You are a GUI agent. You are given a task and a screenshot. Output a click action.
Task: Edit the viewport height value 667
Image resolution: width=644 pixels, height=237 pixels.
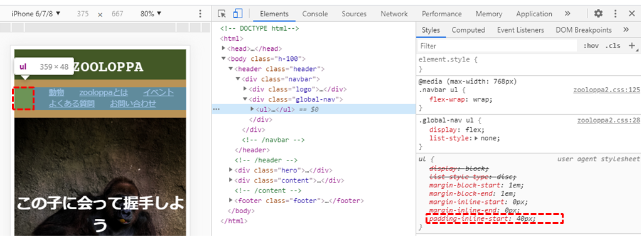117,14
